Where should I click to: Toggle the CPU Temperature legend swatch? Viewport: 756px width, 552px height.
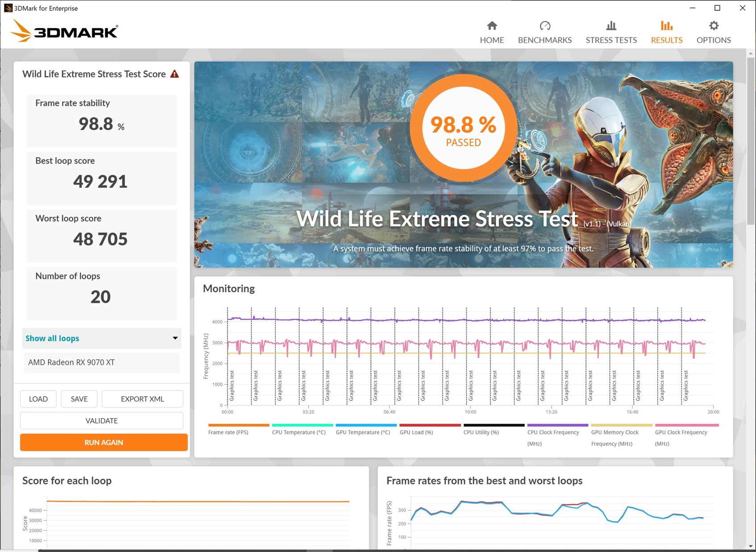point(303,425)
